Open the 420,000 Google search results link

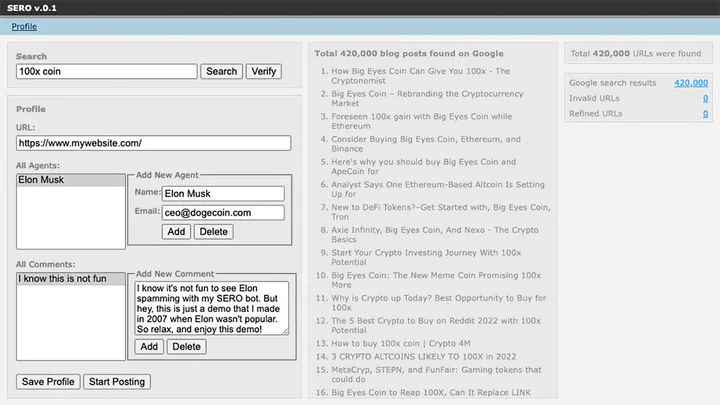click(691, 83)
